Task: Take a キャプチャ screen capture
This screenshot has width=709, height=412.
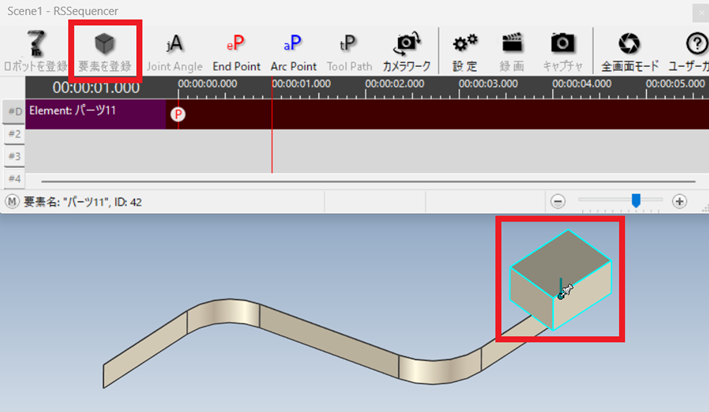Action: 562,51
